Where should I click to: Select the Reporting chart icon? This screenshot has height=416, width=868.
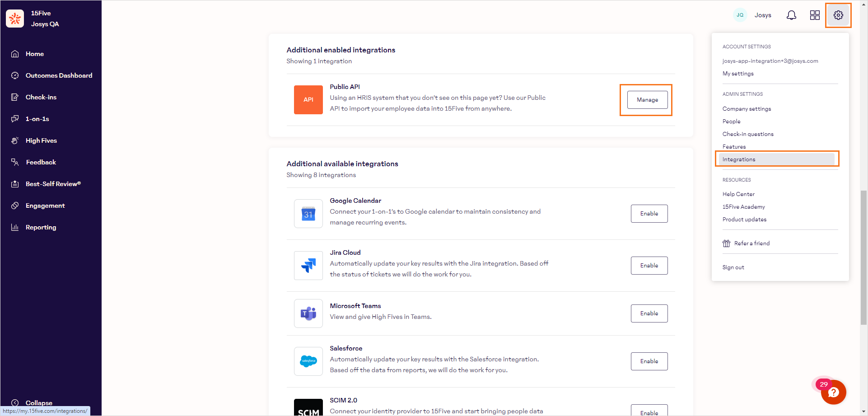[15, 227]
